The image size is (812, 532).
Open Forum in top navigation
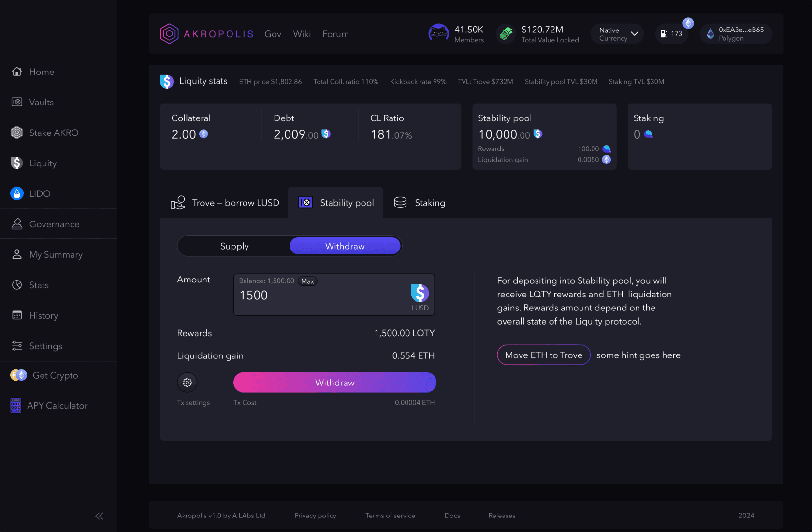tap(336, 34)
